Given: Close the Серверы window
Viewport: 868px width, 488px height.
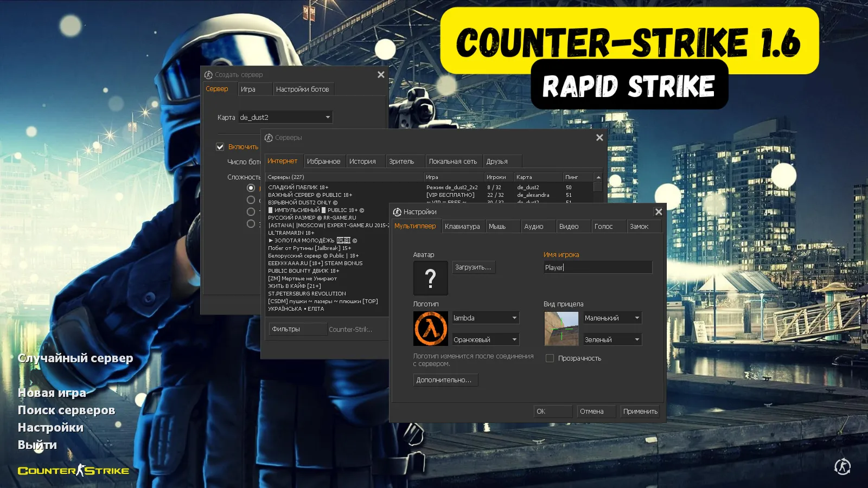Looking at the screenshot, I should coord(599,138).
